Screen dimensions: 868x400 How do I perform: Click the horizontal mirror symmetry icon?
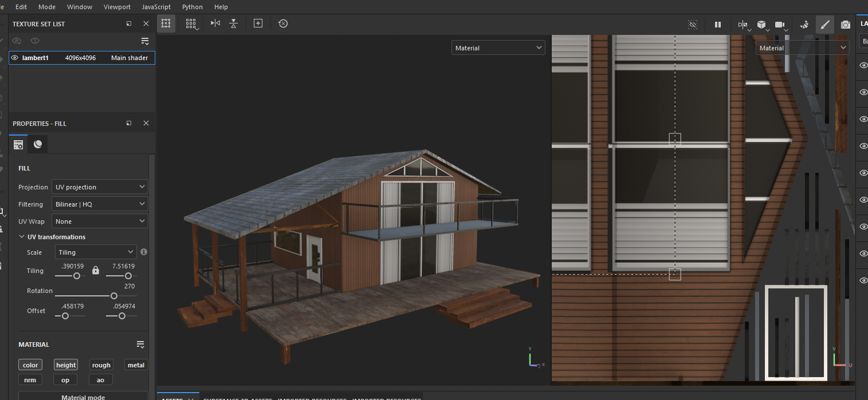(x=215, y=23)
